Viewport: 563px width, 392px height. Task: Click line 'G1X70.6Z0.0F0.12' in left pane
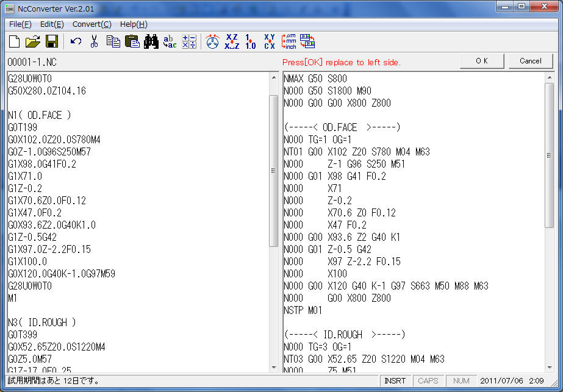click(x=47, y=201)
